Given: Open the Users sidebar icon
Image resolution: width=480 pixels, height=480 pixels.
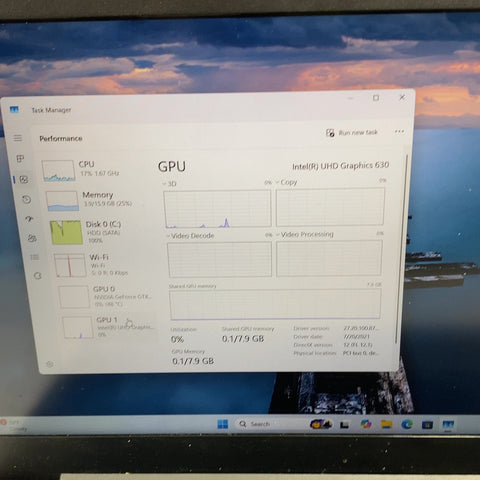Looking at the screenshot, I should 32,238.
